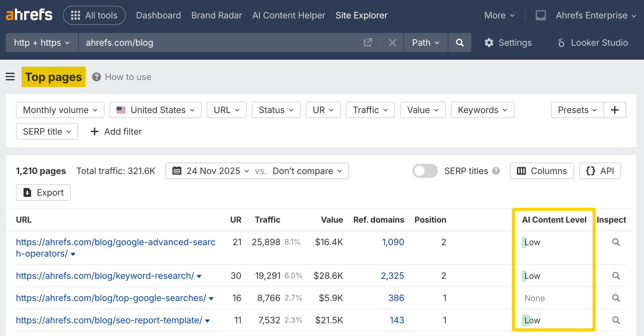Toggle the SERP titles switch
Viewport: 644px width, 336px height.
point(425,171)
